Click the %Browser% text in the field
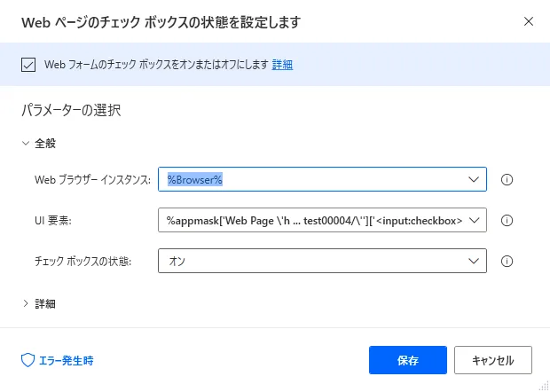Image resolution: width=550 pixels, height=392 pixels. pyautogui.click(x=194, y=179)
